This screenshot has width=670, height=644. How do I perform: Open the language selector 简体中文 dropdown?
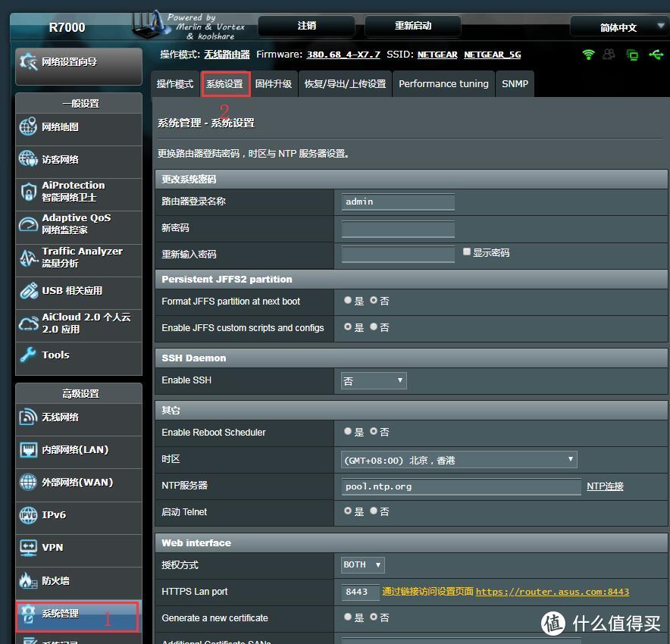619,27
